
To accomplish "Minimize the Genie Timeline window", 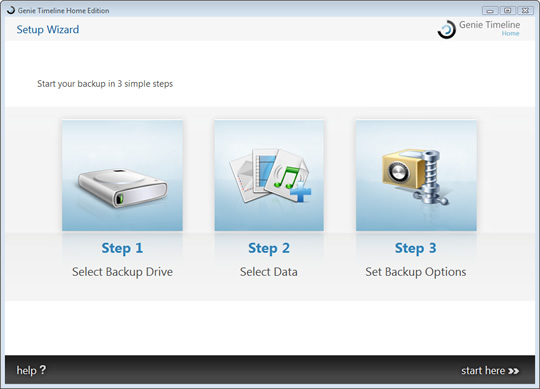I will (x=490, y=11).
